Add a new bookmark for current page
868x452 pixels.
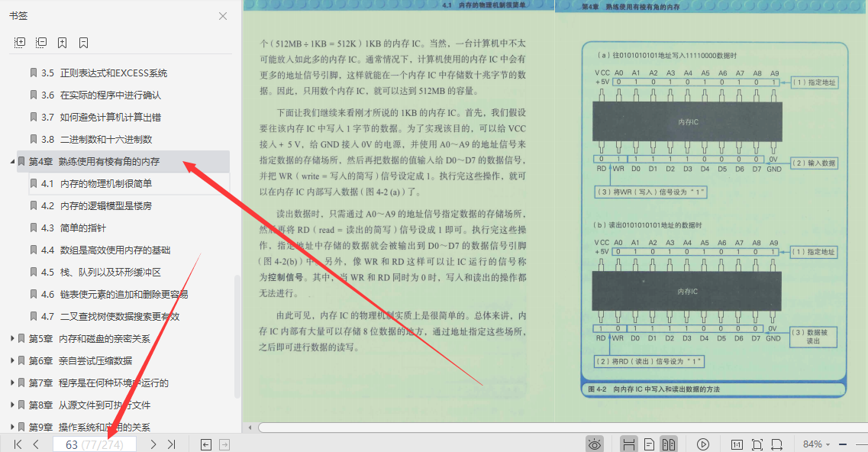pyautogui.click(x=62, y=42)
